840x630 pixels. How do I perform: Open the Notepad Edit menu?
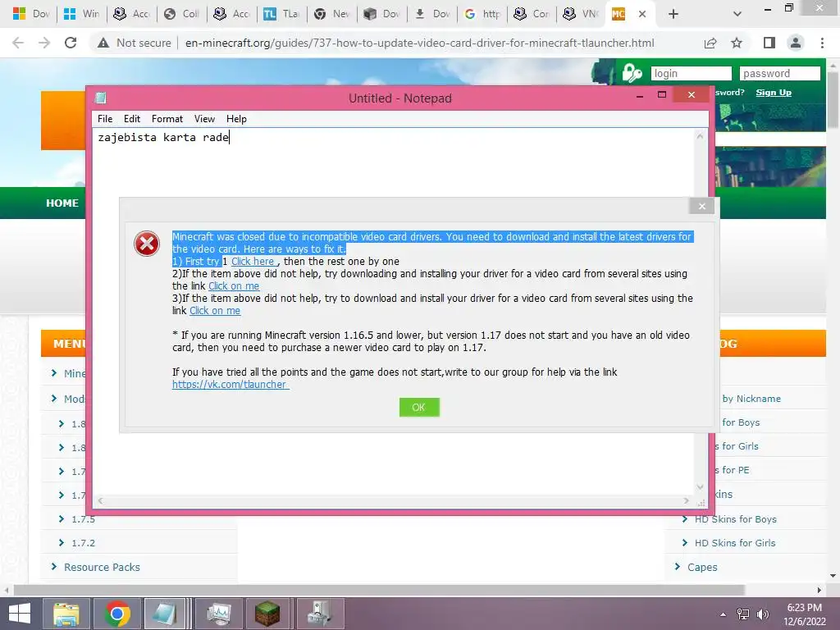click(132, 119)
